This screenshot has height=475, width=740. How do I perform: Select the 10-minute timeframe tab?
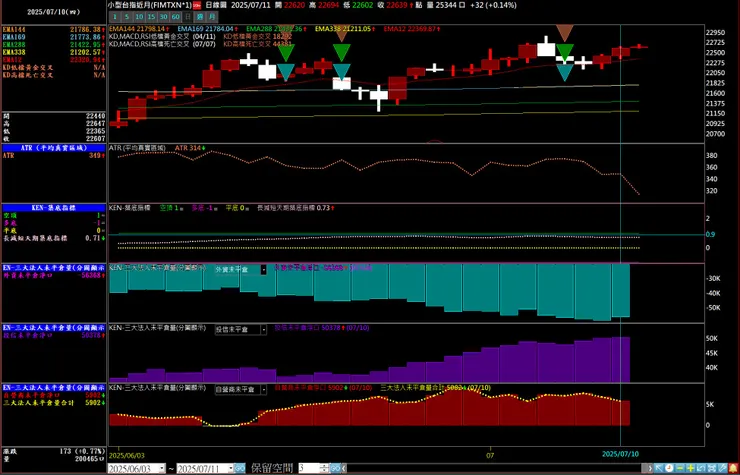point(139,17)
